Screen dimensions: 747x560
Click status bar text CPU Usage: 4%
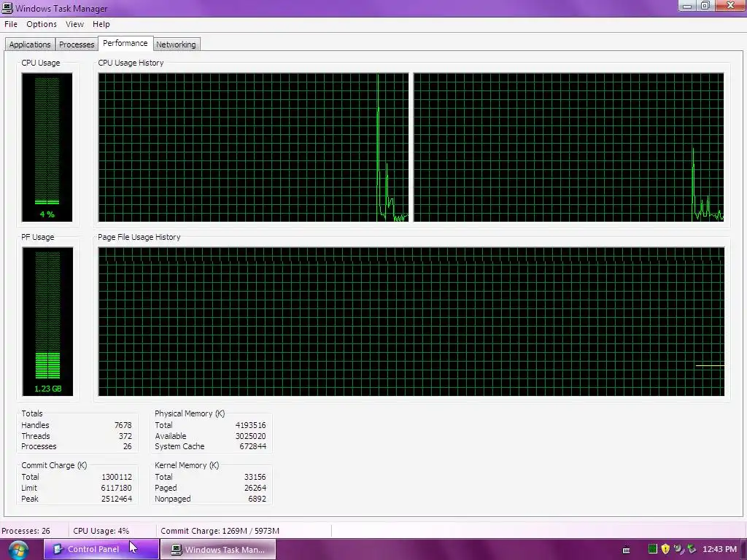click(101, 531)
